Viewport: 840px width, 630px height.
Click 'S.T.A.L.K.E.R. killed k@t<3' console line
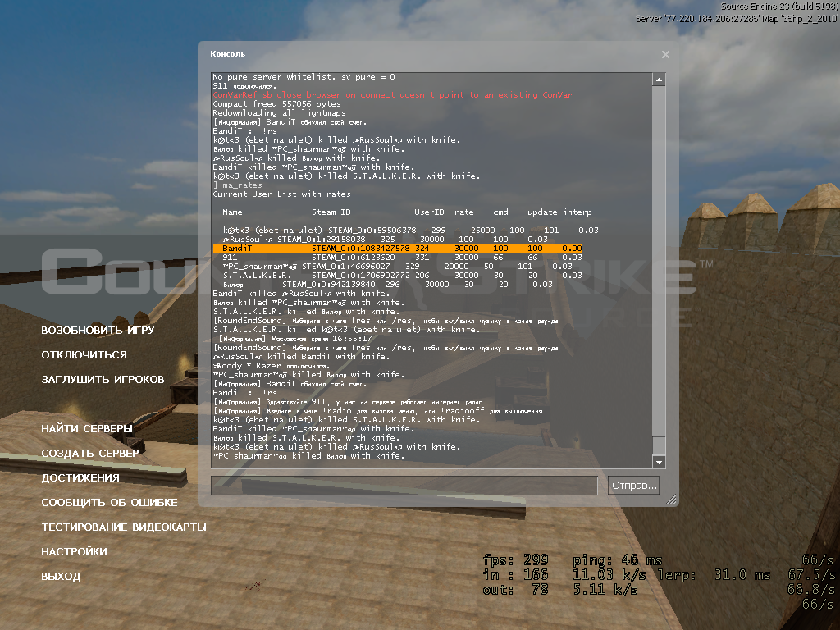click(347, 330)
